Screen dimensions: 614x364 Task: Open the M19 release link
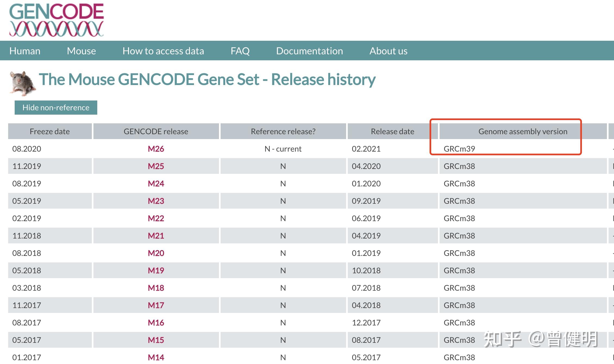coord(156,271)
